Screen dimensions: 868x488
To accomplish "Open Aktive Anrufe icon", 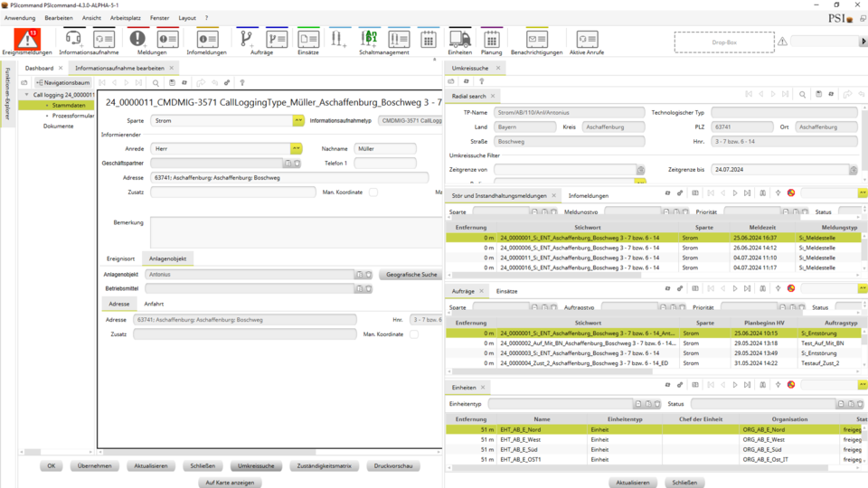I will [587, 39].
